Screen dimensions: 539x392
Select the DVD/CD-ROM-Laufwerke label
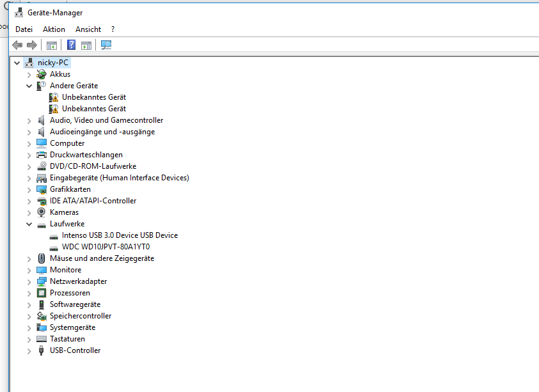93,166
